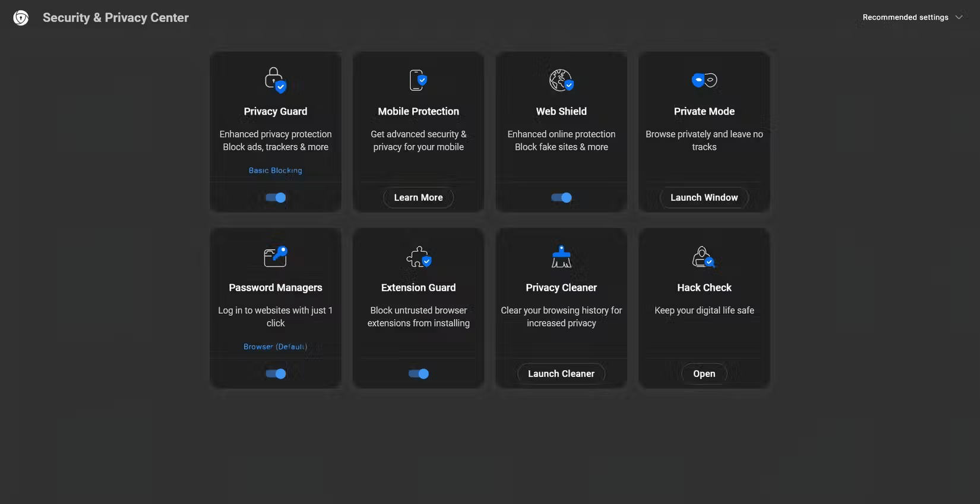The image size is (980, 504).
Task: Click the Learn More button
Action: tap(419, 197)
